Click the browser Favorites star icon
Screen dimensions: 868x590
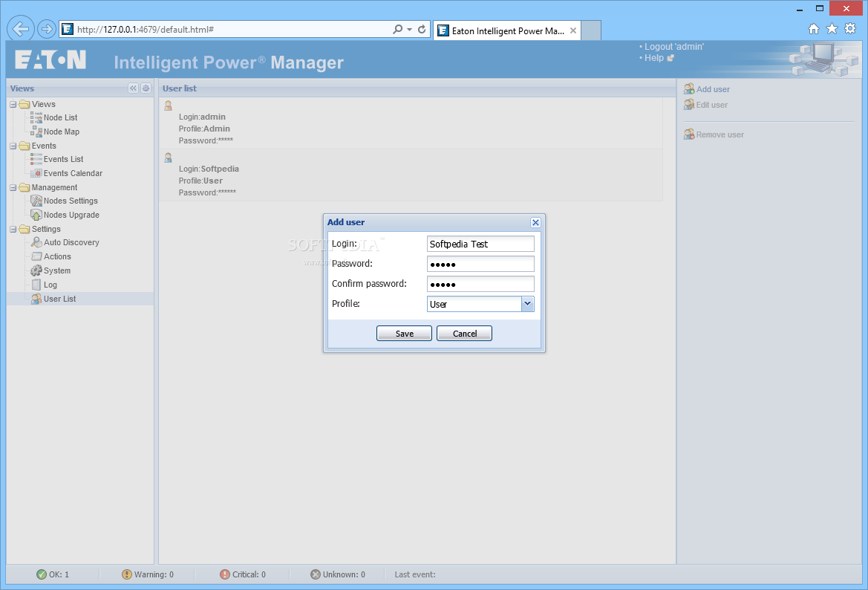point(832,29)
